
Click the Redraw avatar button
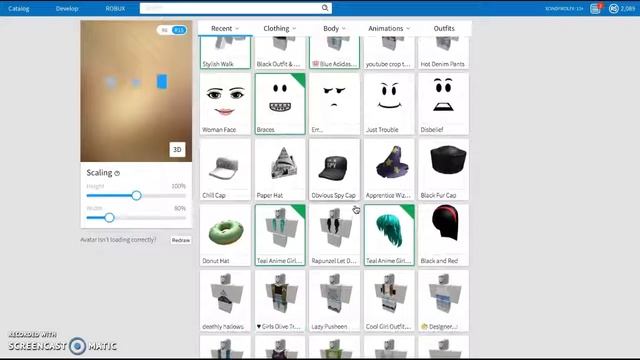point(180,240)
